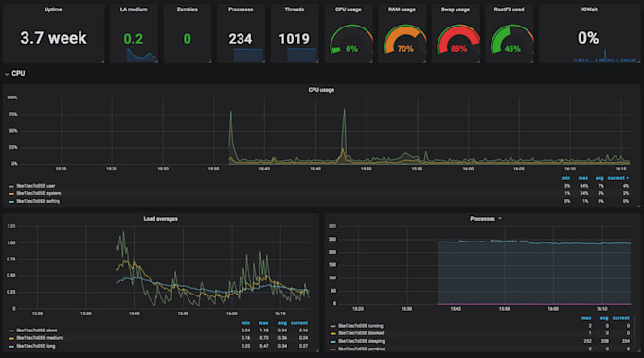
Task: Open the Threads panel title menu
Action: [295, 9]
